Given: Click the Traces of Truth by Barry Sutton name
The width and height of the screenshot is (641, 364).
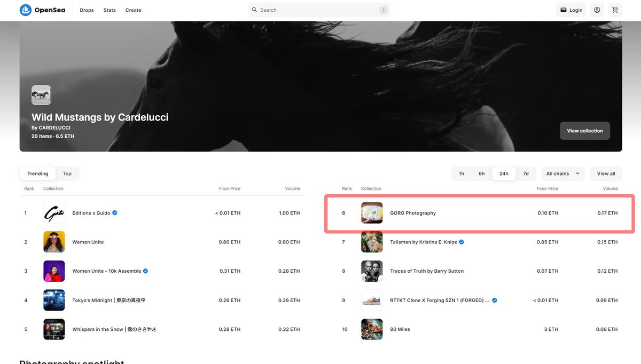Looking at the screenshot, I should 427,271.
